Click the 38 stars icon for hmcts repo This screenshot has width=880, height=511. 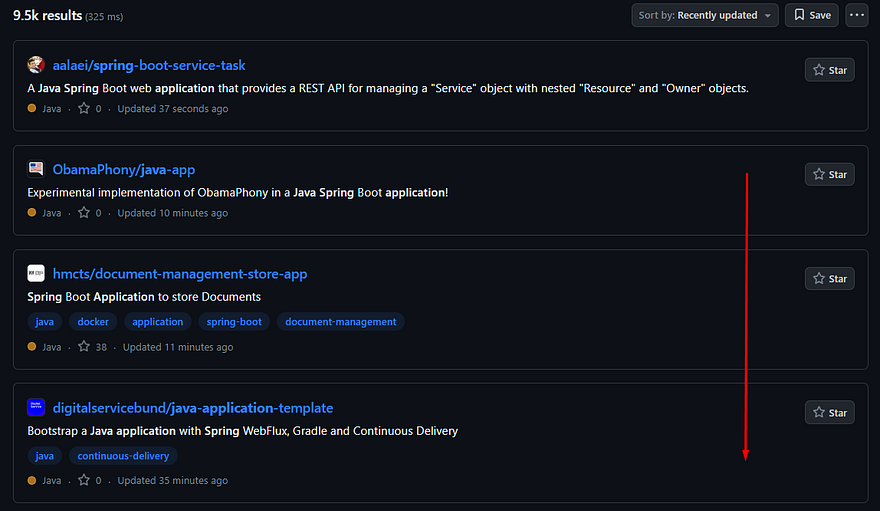(84, 347)
